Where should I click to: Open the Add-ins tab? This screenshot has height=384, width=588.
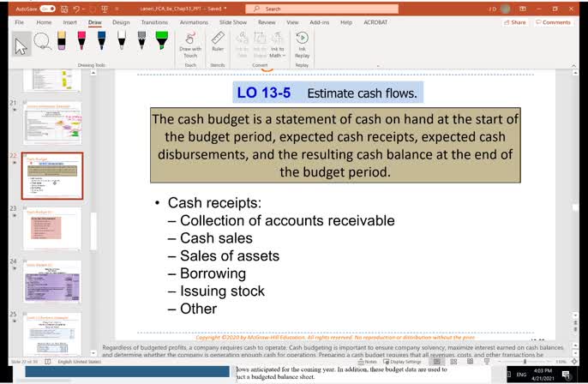319,22
